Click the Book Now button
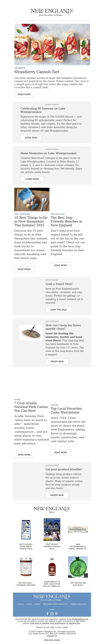The image size is (104, 644). (x=31, y=138)
